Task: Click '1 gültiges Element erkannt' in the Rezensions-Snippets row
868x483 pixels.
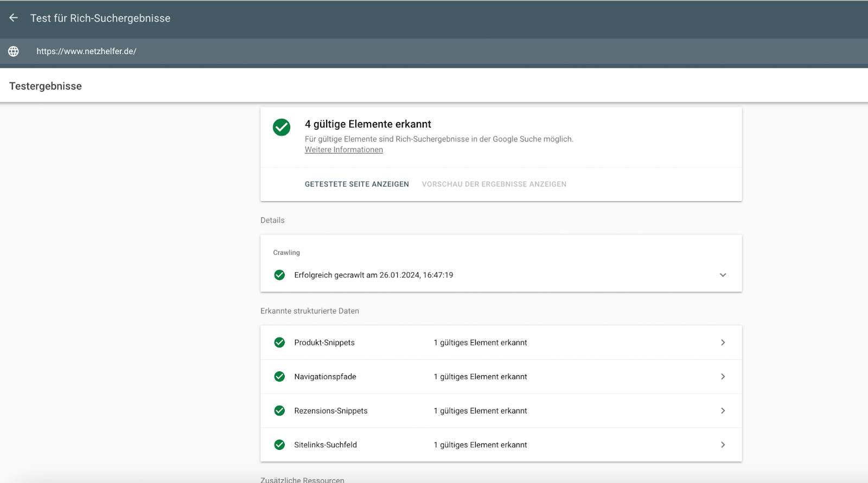Action: tap(480, 411)
